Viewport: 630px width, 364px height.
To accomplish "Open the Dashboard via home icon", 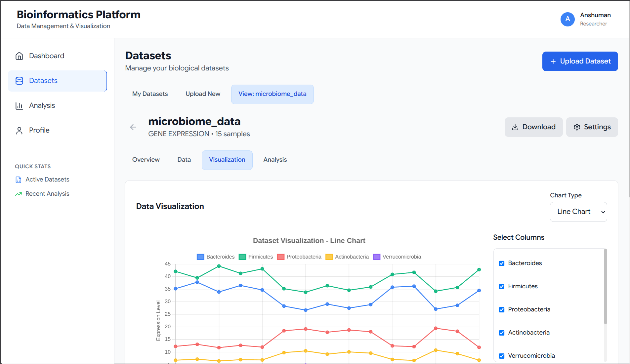I will point(20,56).
